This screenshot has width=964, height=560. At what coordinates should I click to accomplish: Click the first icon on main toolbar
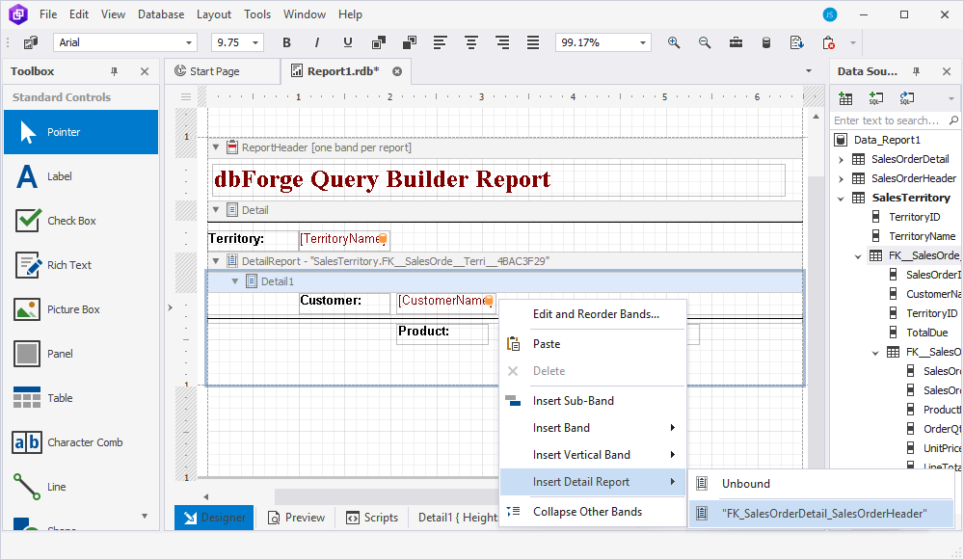30,42
